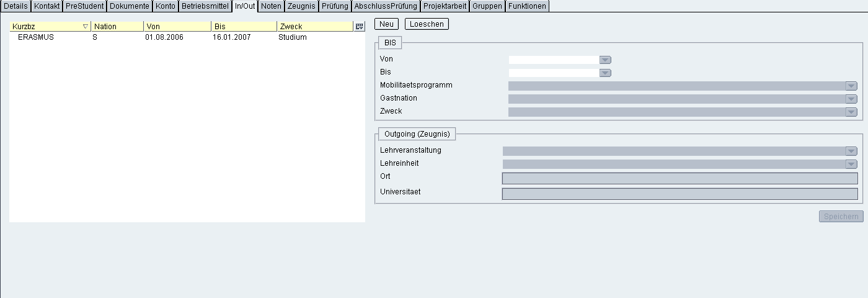Expand the Mobilitaetsprogramm dropdown
Screen dimensions: 868x298
[851, 86]
